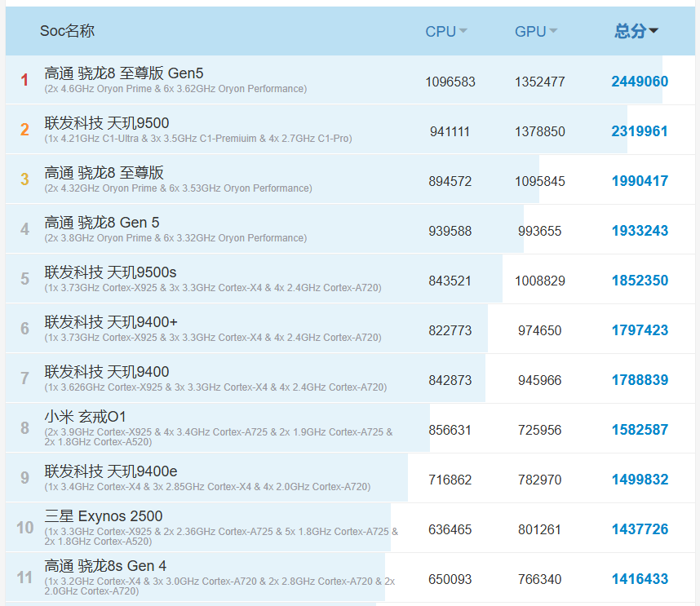Click CPU score 1096583

pos(450,82)
